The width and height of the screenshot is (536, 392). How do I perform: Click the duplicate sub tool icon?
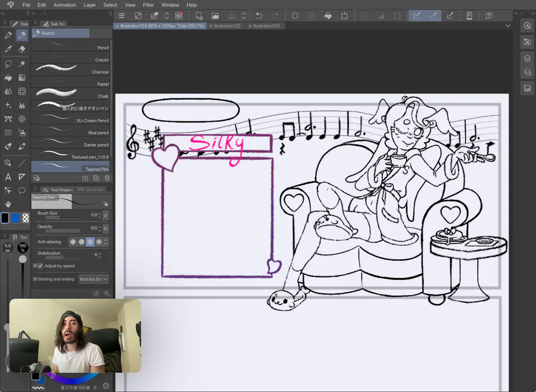(96, 178)
